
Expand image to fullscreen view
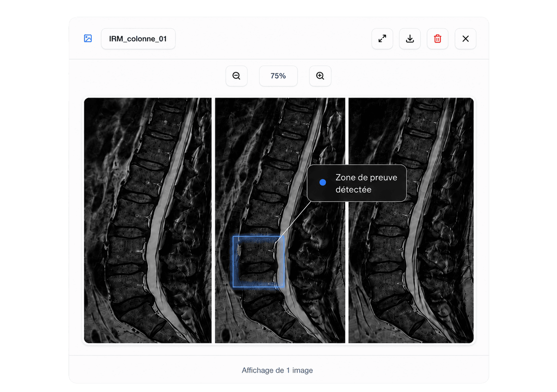[x=382, y=39]
